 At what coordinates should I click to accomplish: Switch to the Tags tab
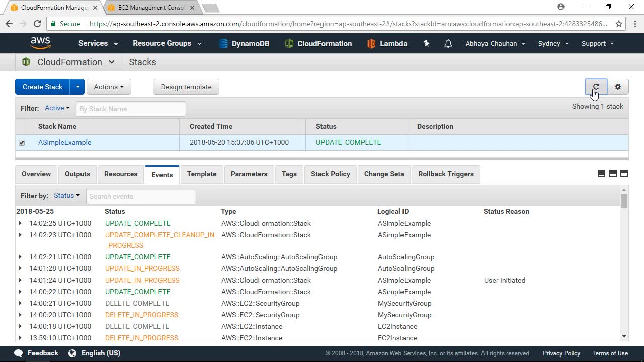pos(289,174)
